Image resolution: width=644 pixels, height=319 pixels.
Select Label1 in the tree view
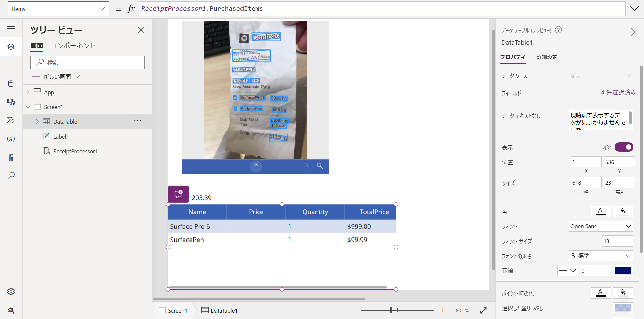[x=61, y=136]
